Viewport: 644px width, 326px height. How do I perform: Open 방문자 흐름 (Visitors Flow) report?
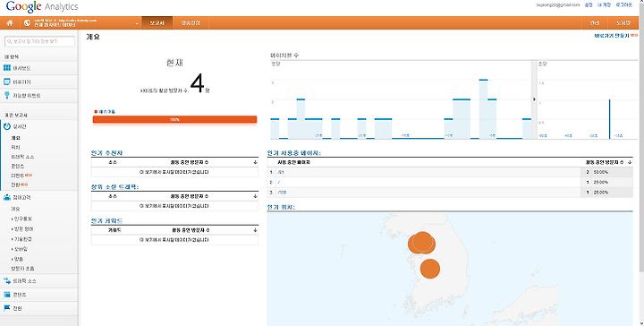23,269
